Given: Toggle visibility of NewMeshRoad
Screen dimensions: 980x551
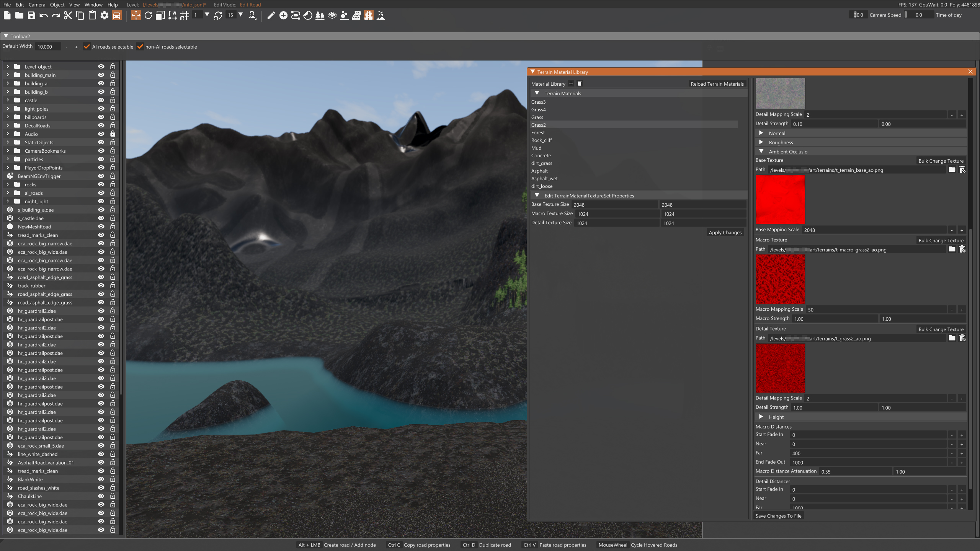Looking at the screenshot, I should (x=101, y=226).
